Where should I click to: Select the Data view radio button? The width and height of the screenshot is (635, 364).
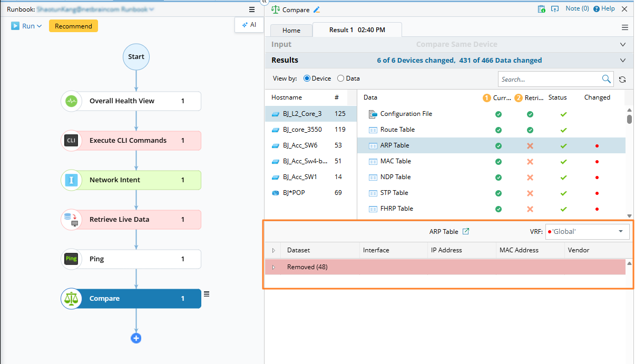click(340, 78)
